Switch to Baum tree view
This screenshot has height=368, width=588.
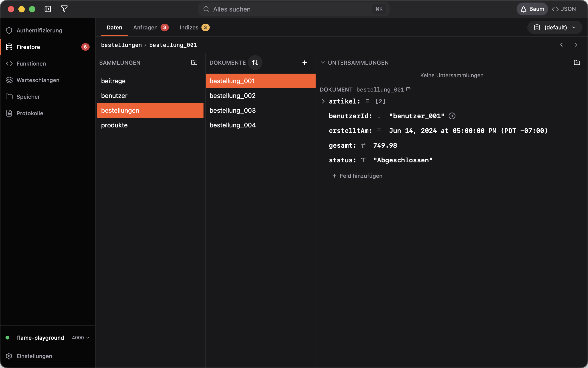pyautogui.click(x=532, y=9)
